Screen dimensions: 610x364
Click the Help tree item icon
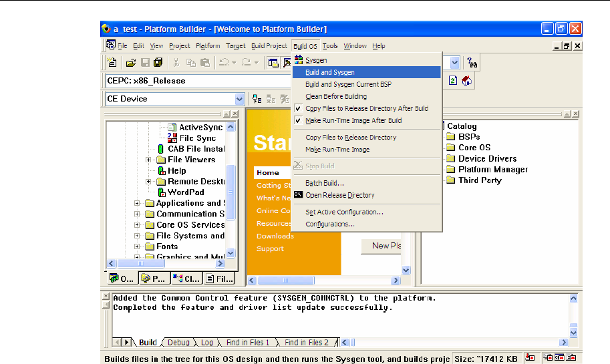pos(162,170)
